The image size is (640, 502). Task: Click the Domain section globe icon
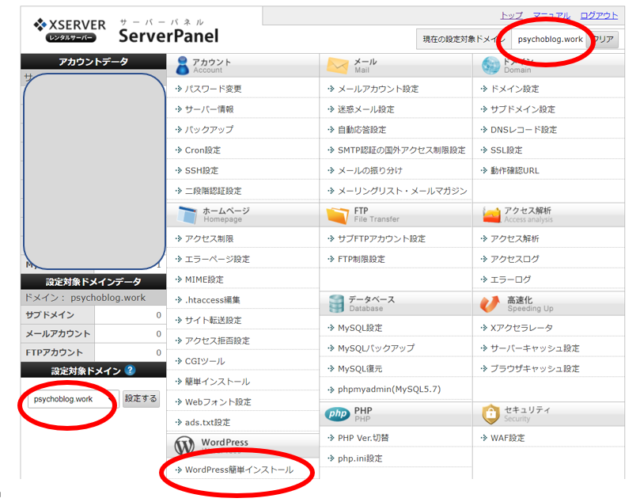(490, 65)
